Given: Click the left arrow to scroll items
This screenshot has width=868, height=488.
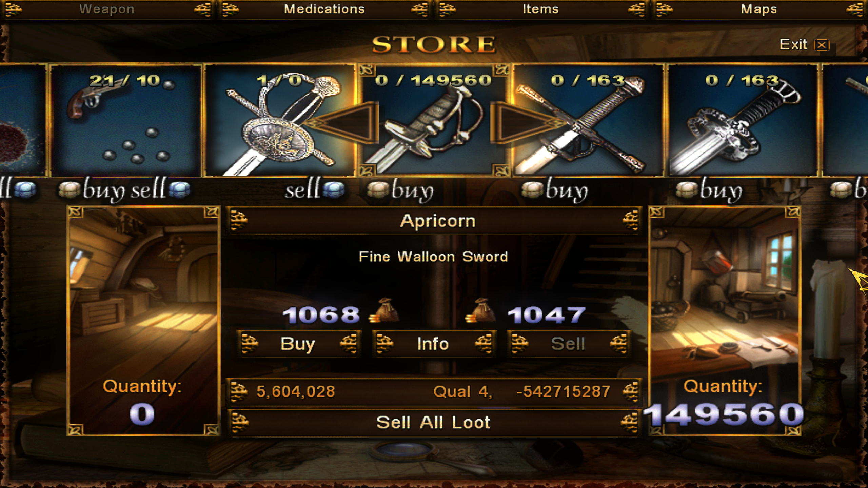Looking at the screenshot, I should (x=342, y=123).
